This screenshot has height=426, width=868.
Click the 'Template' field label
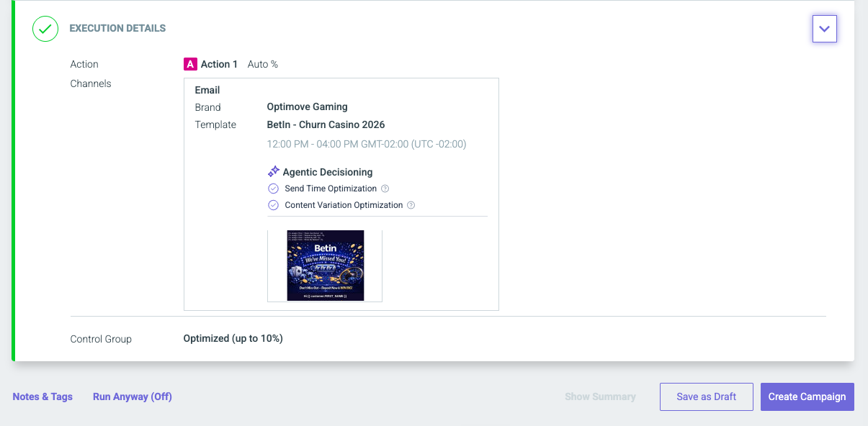(x=215, y=124)
